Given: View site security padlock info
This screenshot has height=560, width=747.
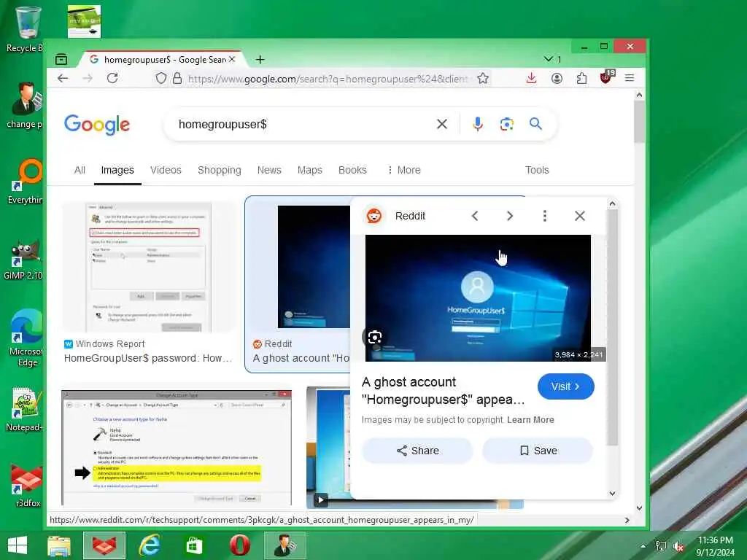Looking at the screenshot, I should tap(177, 78).
